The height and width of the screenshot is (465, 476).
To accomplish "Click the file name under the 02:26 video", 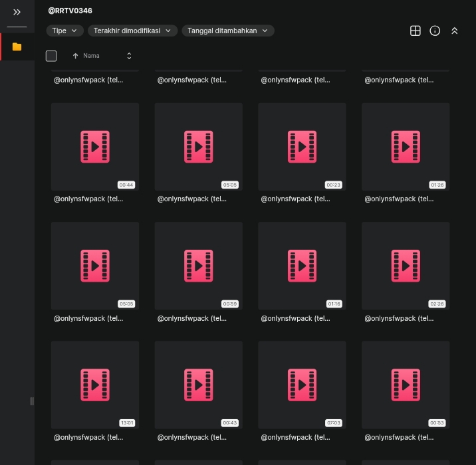I will [x=399, y=318].
